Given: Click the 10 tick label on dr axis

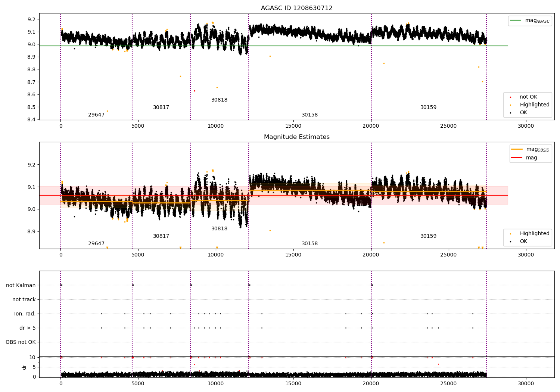Looking at the screenshot, I should point(32,357).
